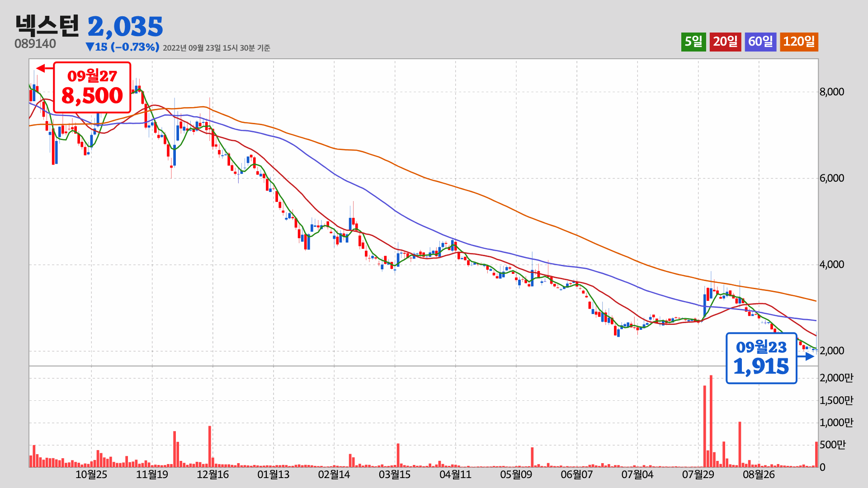
Task: Click the tallest volume bar near 07월29
Action: 711,421
